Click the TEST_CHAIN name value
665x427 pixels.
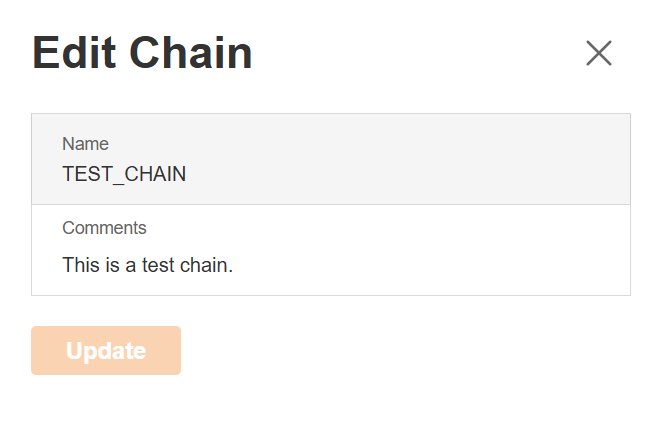124,174
